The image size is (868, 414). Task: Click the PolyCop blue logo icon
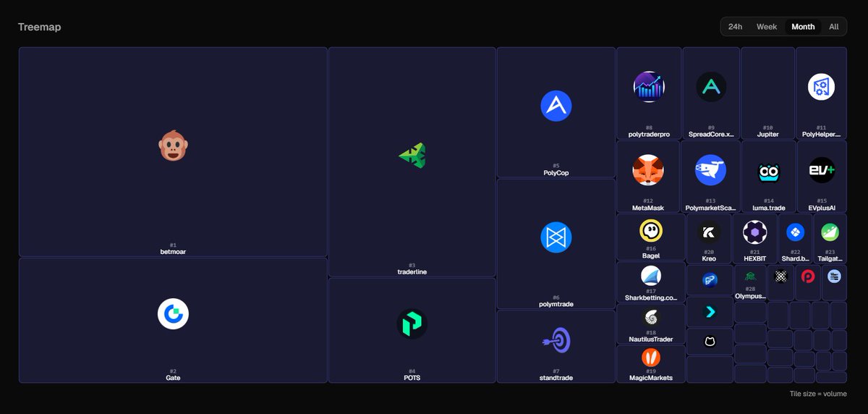pyautogui.click(x=556, y=106)
